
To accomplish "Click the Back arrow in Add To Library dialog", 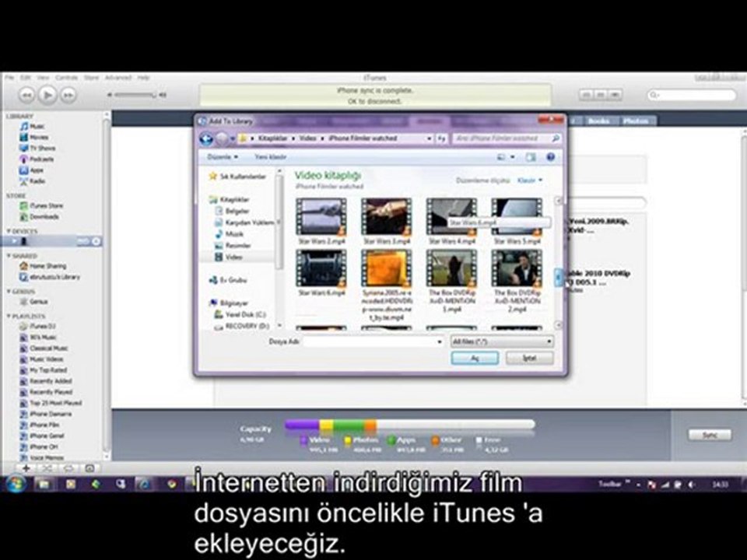I will (x=205, y=138).
